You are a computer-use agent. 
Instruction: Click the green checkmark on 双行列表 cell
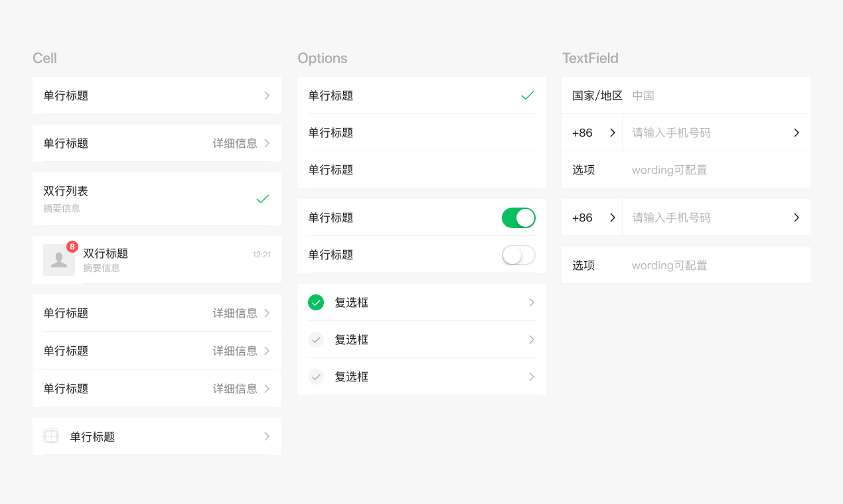[x=263, y=199]
